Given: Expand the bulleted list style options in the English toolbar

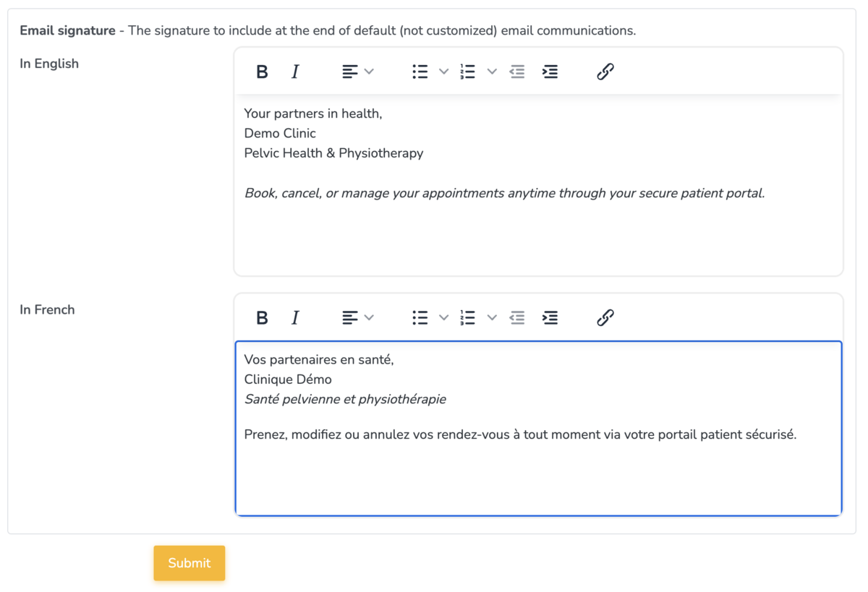Looking at the screenshot, I should [443, 72].
